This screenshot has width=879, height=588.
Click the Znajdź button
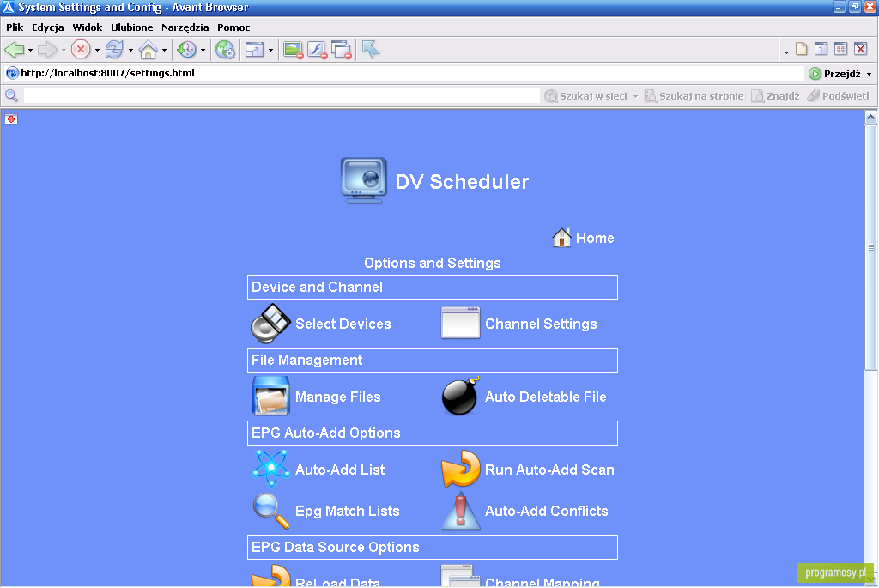coord(775,96)
